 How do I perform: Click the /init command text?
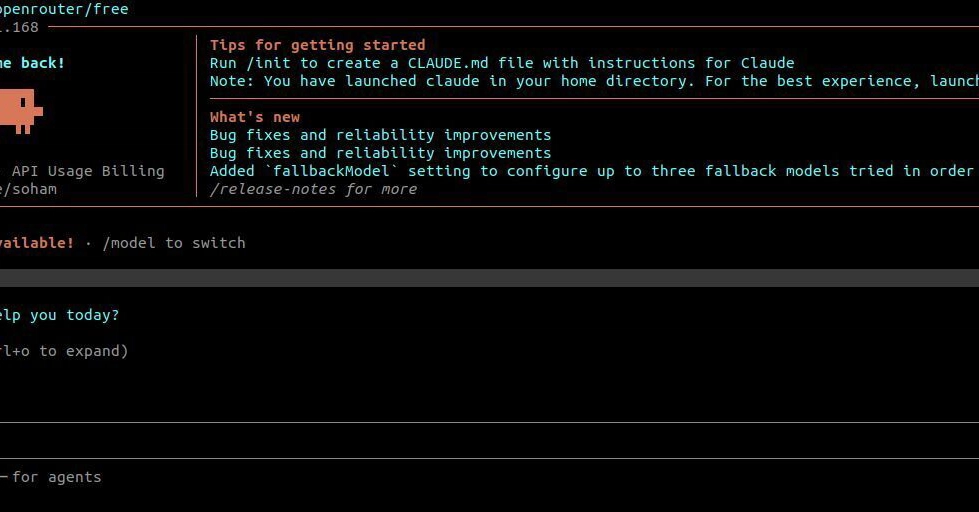pyautogui.click(x=268, y=63)
